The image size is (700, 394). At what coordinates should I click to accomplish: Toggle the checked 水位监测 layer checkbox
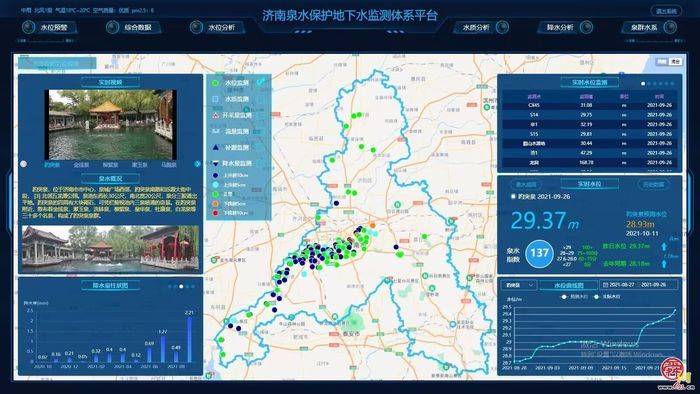pyautogui.click(x=261, y=82)
